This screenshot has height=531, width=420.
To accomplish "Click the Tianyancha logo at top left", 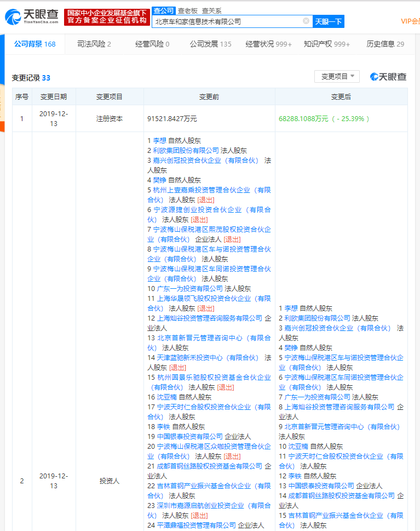I will pos(31,16).
